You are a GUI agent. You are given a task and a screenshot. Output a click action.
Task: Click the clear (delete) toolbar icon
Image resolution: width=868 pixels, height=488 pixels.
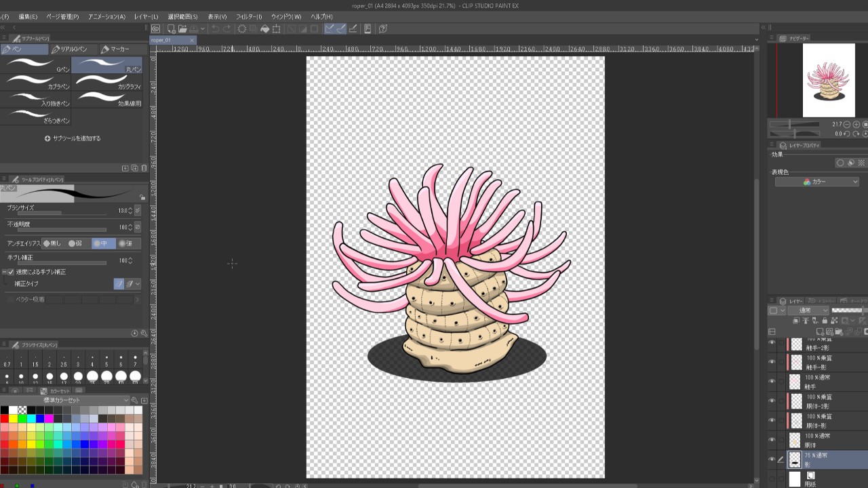pos(242,29)
